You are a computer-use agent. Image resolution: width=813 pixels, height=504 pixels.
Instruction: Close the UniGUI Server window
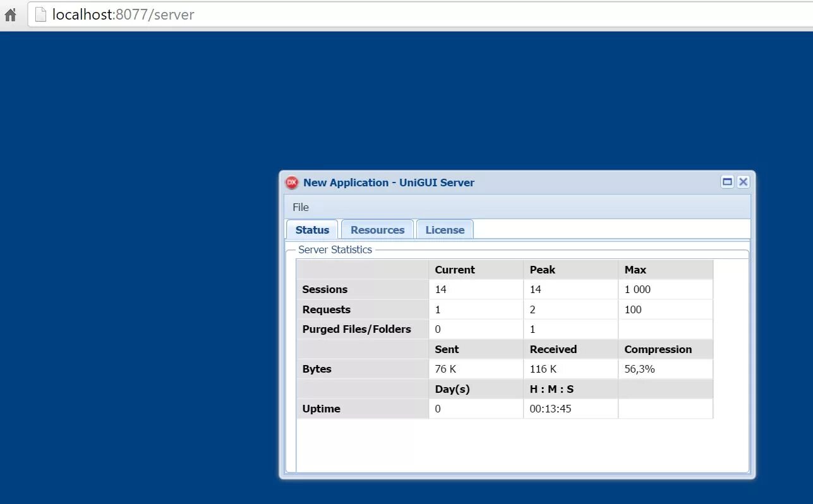(743, 182)
